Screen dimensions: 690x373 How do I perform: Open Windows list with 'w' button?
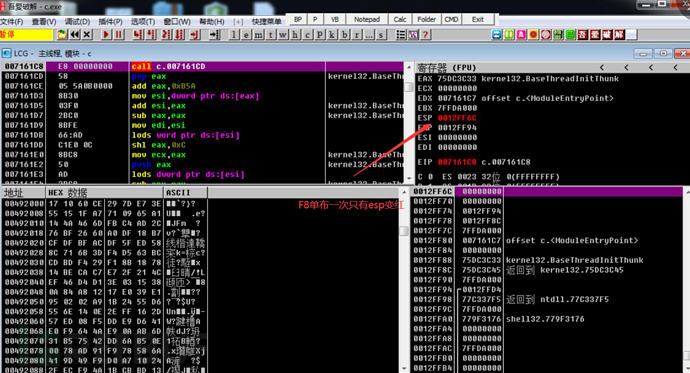click(x=283, y=34)
